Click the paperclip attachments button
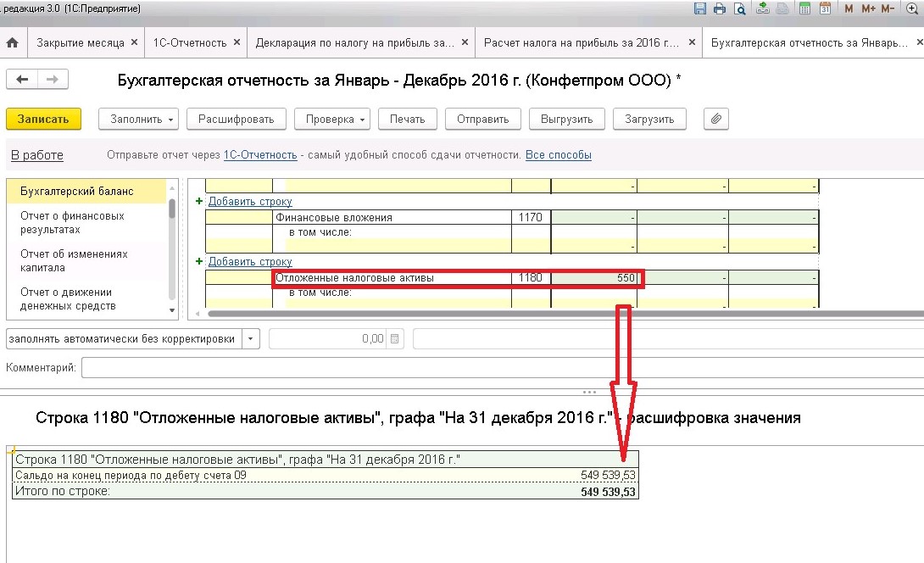This screenshot has height=563, width=924. pos(716,119)
